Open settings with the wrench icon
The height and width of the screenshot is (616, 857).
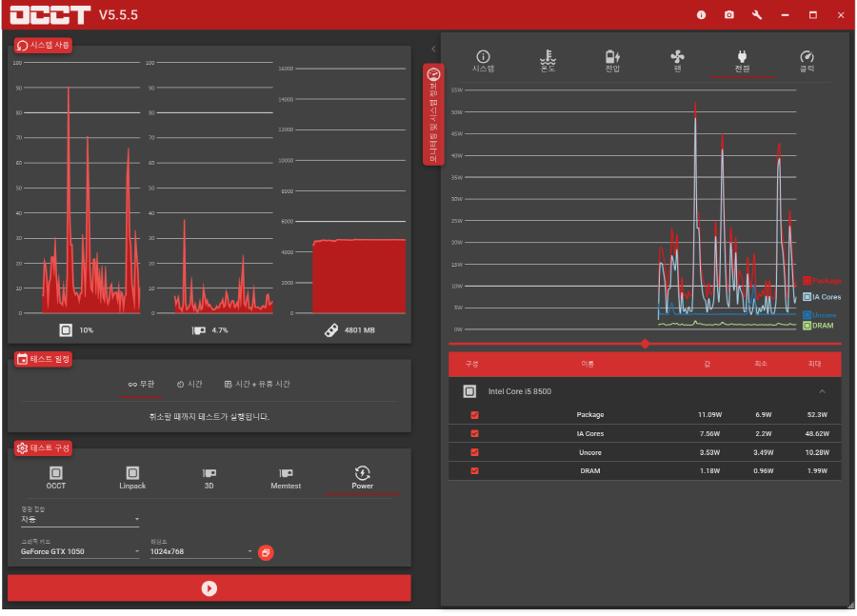(x=757, y=15)
